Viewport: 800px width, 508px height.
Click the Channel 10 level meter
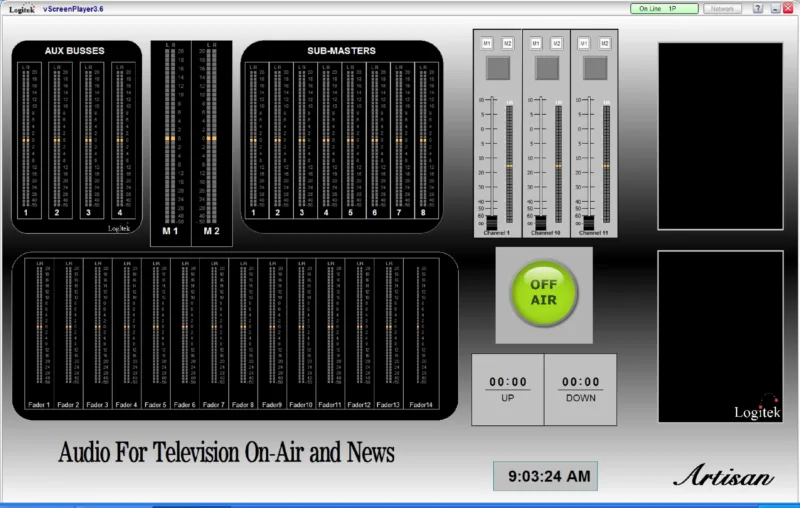pyautogui.click(x=558, y=163)
